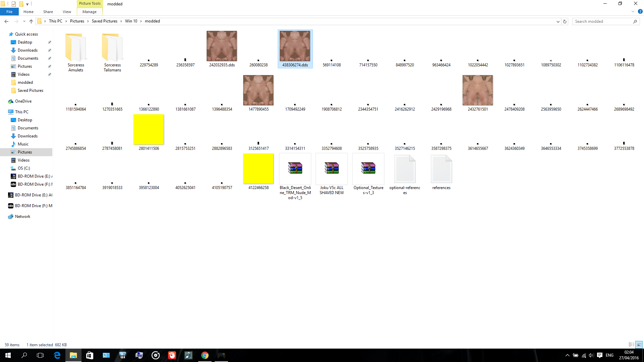
Task: Expand address bar history dropdown
Action: [x=558, y=21]
